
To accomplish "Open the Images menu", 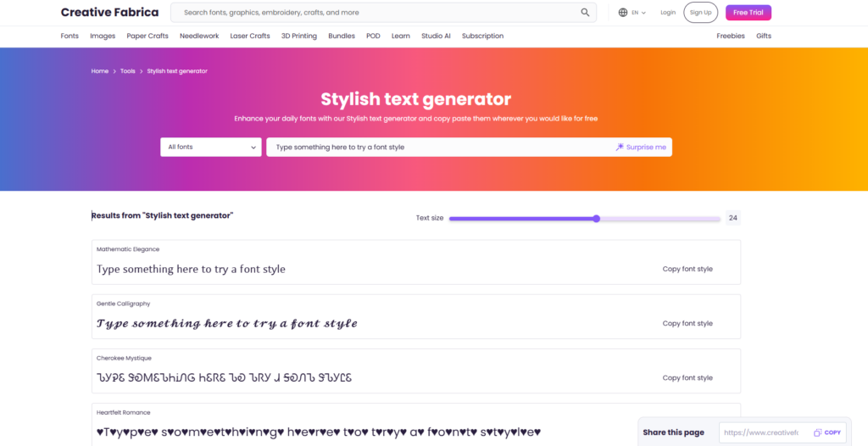I will click(x=103, y=36).
